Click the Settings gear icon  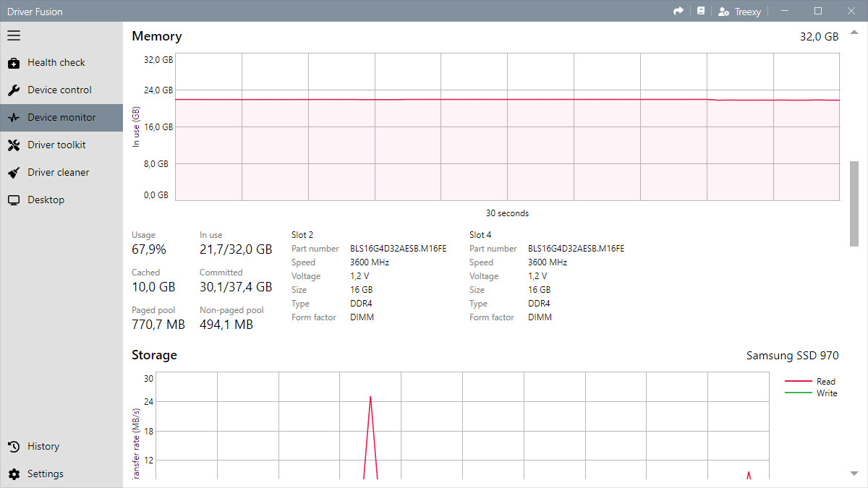pos(14,474)
